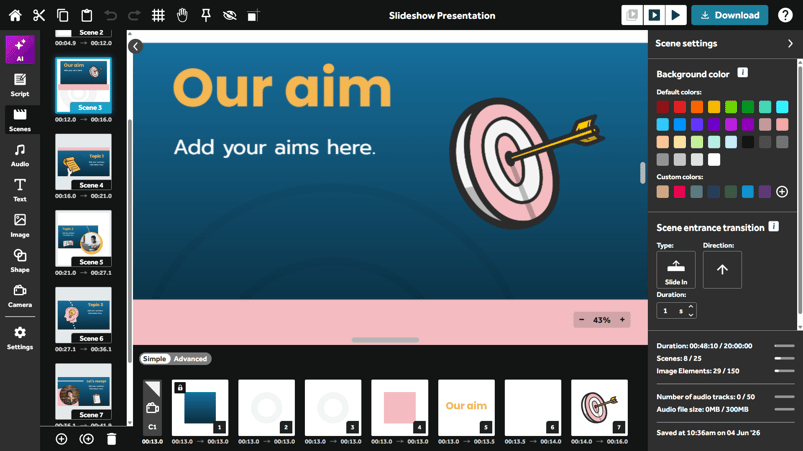Image resolution: width=803 pixels, height=451 pixels.
Task: Switch timeline to Simple mode
Action: coord(154,359)
